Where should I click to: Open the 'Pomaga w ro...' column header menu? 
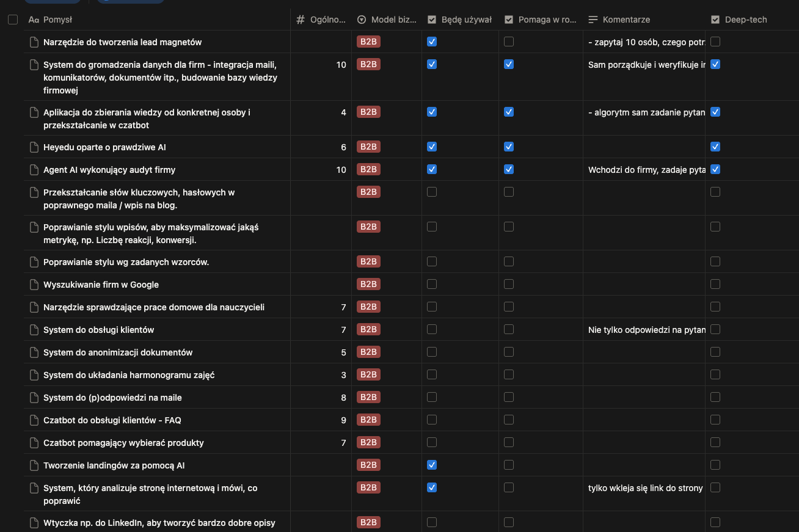[541, 20]
